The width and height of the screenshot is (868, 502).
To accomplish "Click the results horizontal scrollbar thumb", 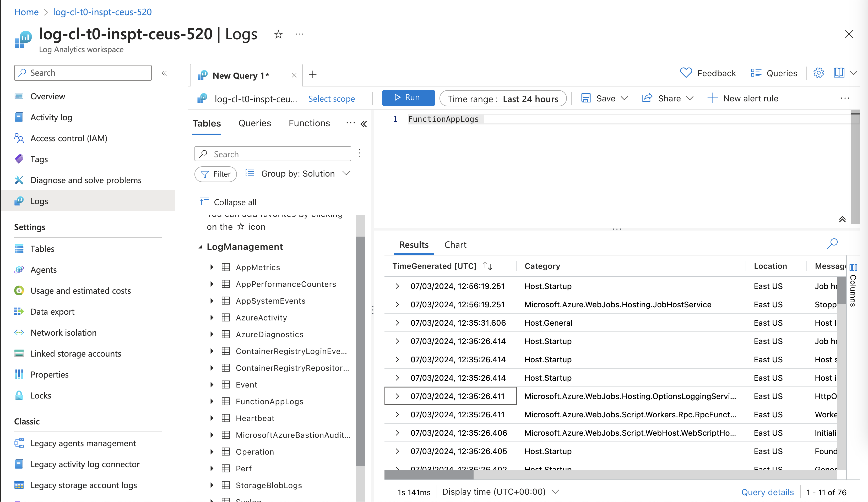I will 429,475.
